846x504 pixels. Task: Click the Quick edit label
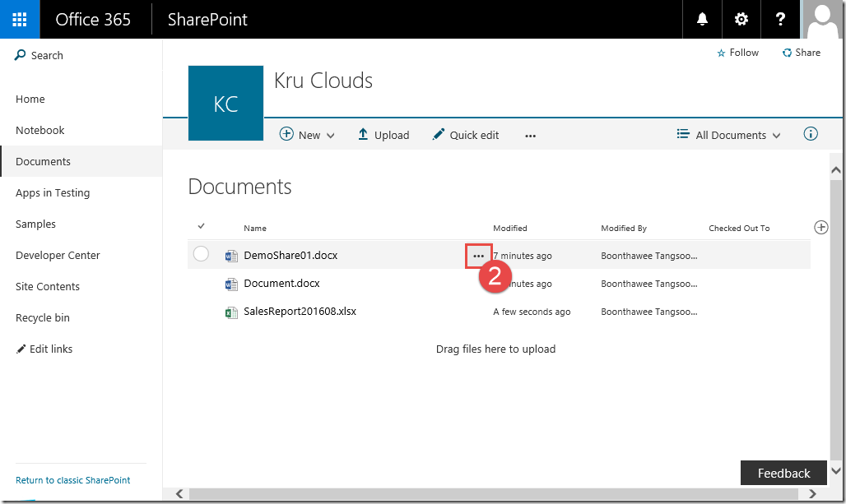474,136
